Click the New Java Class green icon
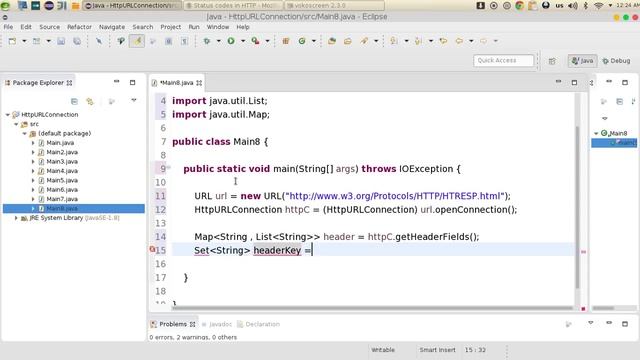The width and height of the screenshot is (640, 360). 302,41
